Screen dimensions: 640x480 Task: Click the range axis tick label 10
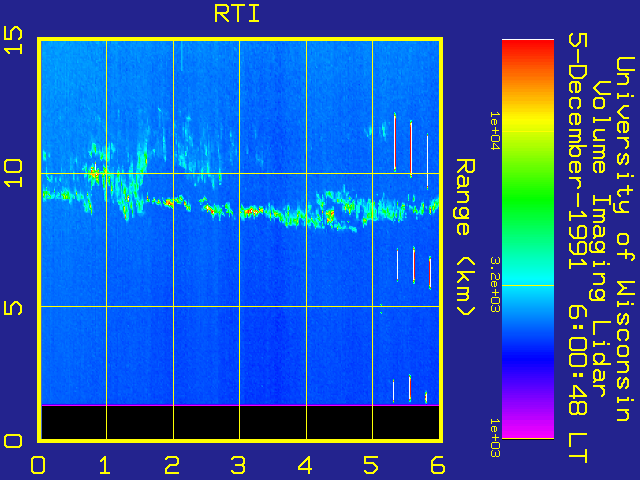click(x=13, y=173)
